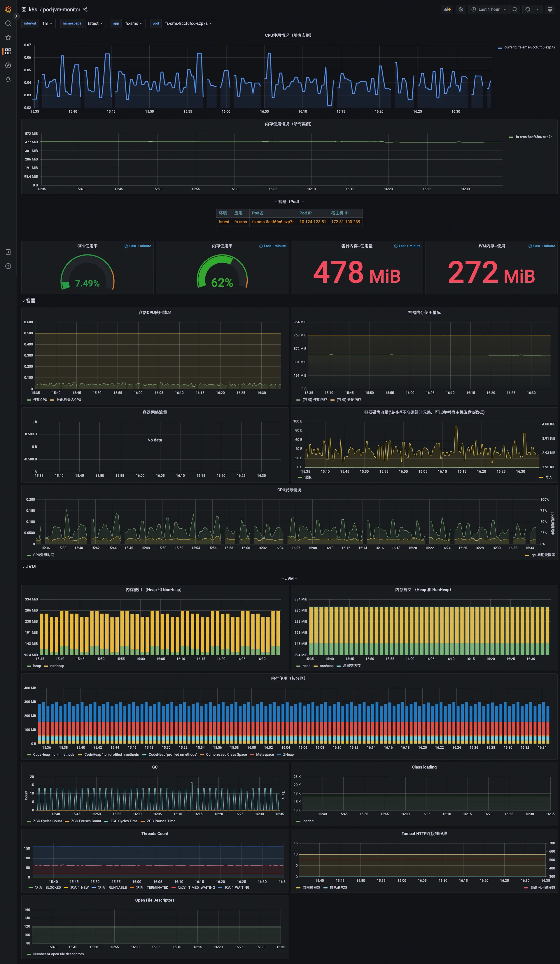The height and width of the screenshot is (964, 560).
Task: Open the namespace fstest dropdown
Action: click(x=95, y=23)
